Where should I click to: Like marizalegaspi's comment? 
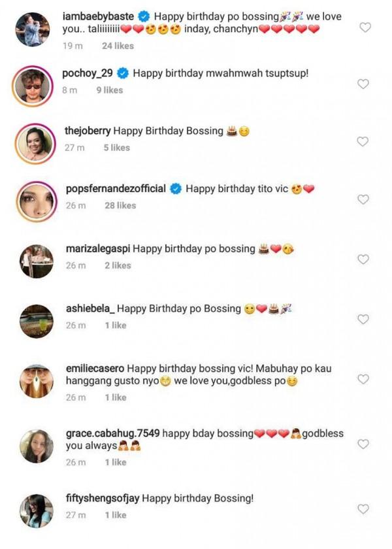(363, 259)
